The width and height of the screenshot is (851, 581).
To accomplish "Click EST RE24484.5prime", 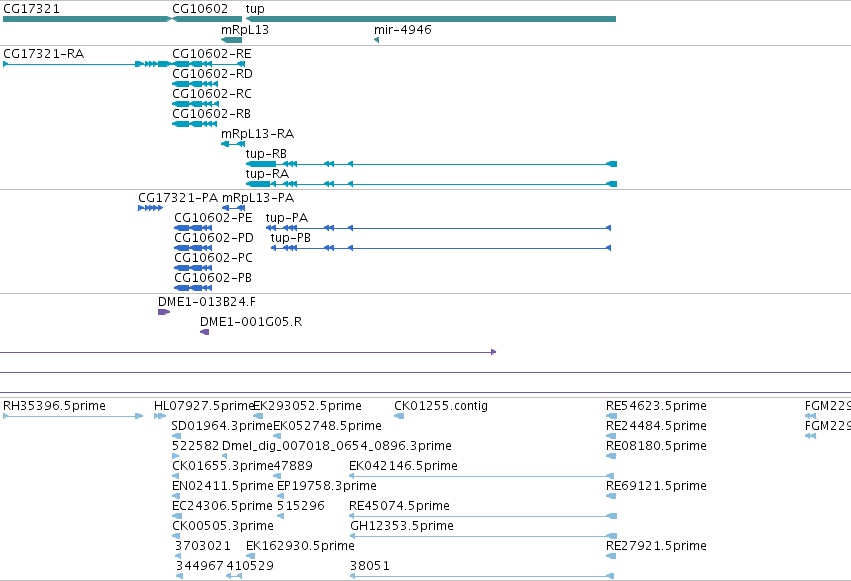I will coord(656,426).
